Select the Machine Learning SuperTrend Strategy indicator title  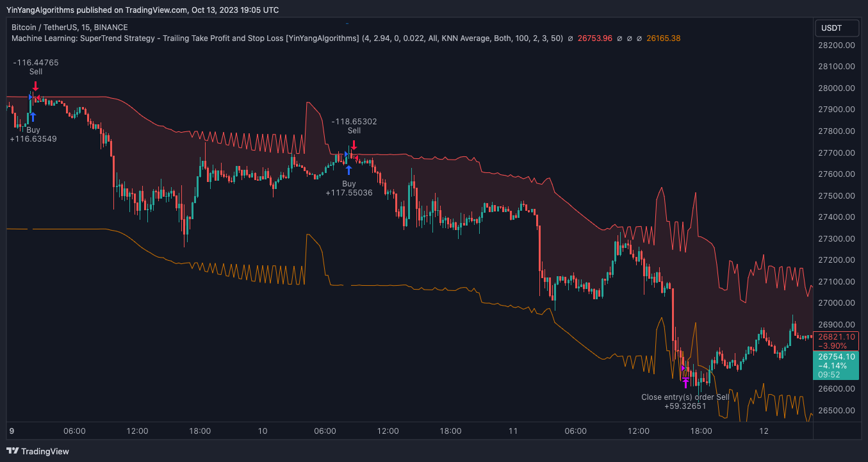click(x=185, y=38)
